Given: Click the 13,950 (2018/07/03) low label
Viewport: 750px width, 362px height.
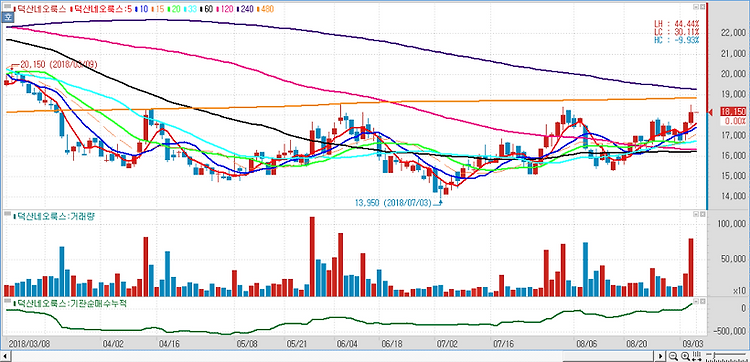Looking at the screenshot, I should pyautogui.click(x=393, y=203).
